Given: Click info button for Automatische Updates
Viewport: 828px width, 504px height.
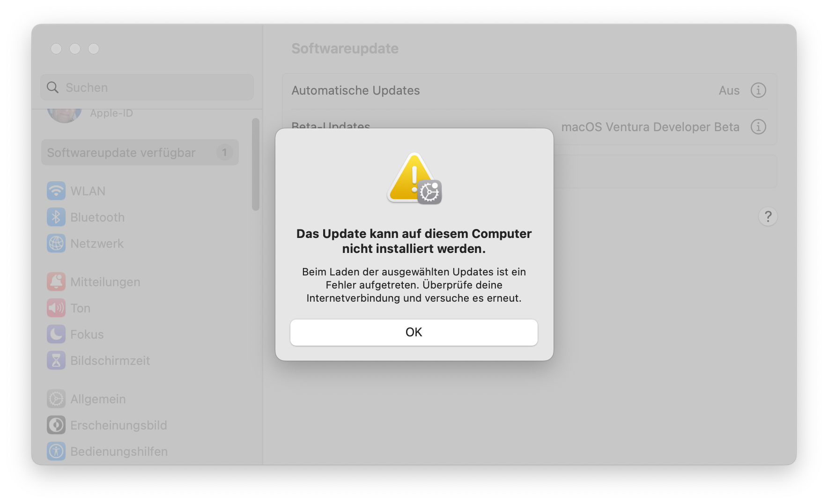Looking at the screenshot, I should point(758,90).
